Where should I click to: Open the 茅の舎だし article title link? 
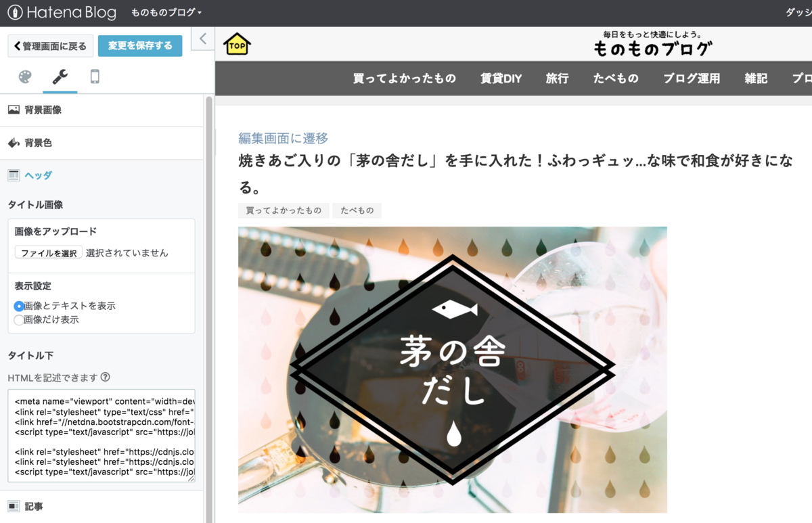pyautogui.click(x=516, y=174)
